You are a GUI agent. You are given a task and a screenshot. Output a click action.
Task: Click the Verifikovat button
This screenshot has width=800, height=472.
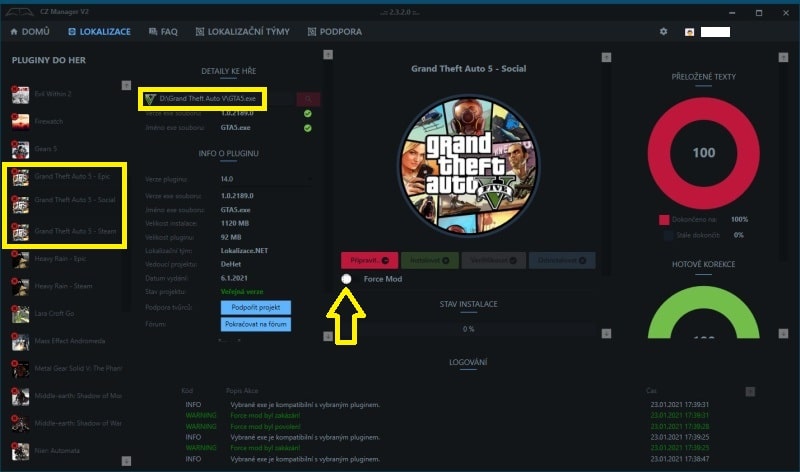[x=493, y=260]
